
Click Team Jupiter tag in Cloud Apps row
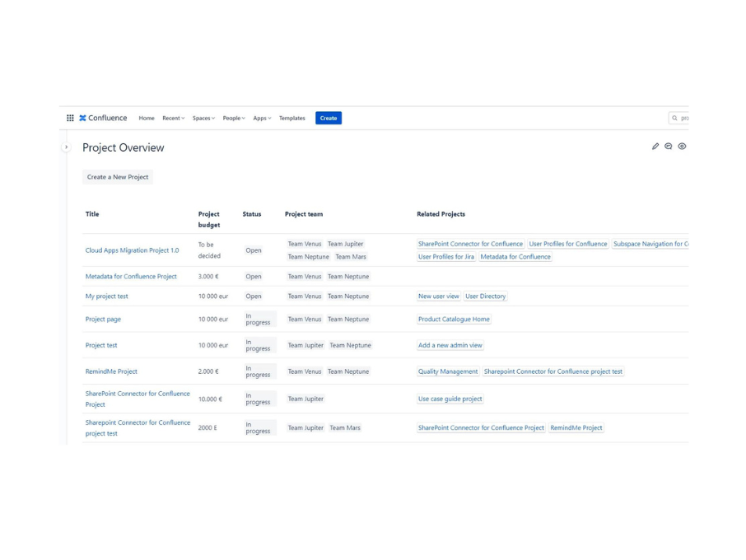point(345,244)
